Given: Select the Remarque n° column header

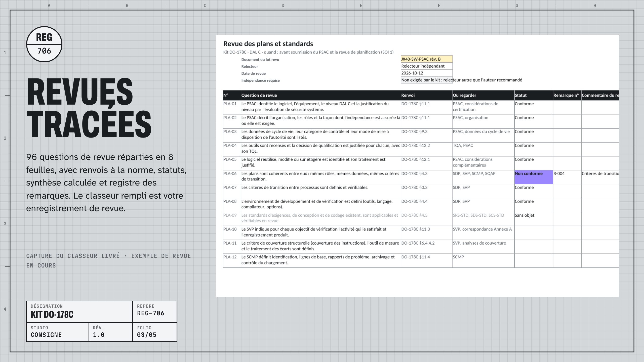Looking at the screenshot, I should point(567,95).
